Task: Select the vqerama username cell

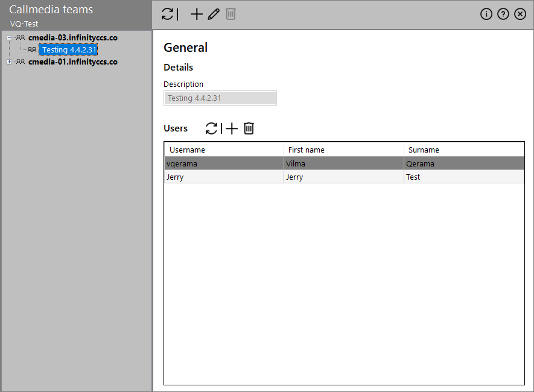Action: [x=224, y=163]
